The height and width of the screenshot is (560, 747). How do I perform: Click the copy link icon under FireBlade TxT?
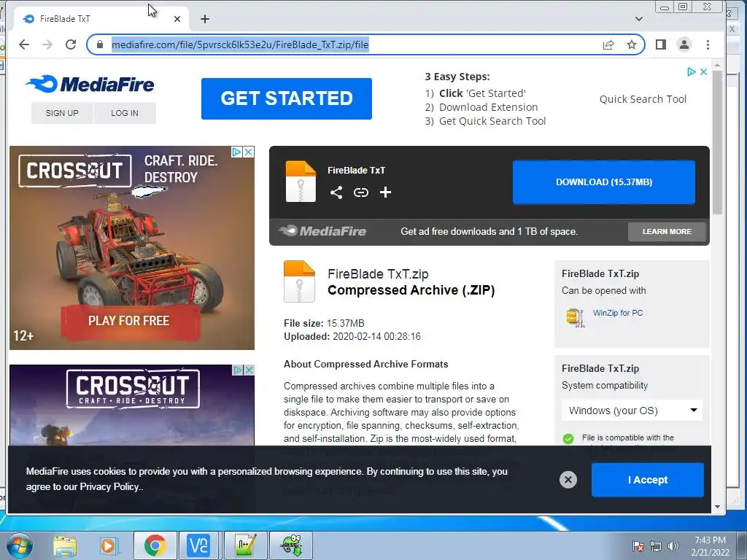click(361, 192)
